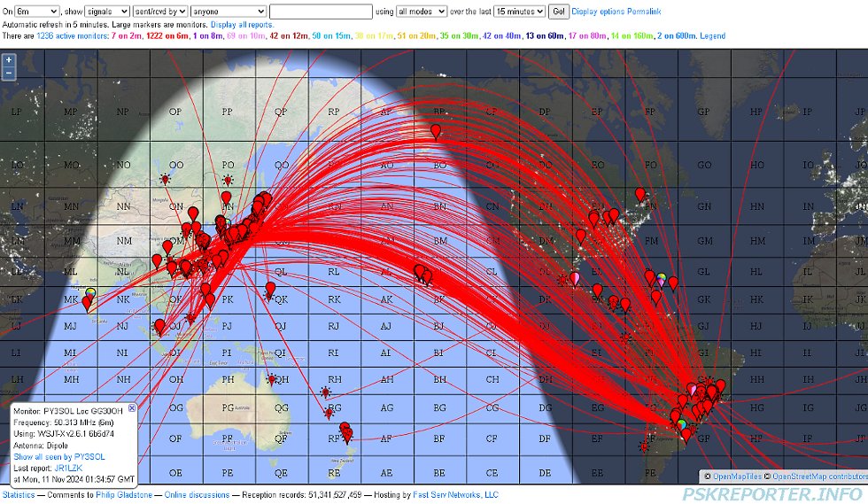This screenshot has width=868, height=504.
Task: Click the red marker on New Zealand
Action: coord(346,434)
